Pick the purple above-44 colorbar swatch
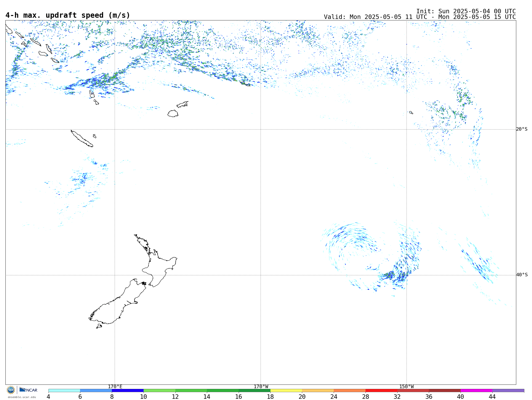Screen dimensions: 532x400 tap(508, 391)
